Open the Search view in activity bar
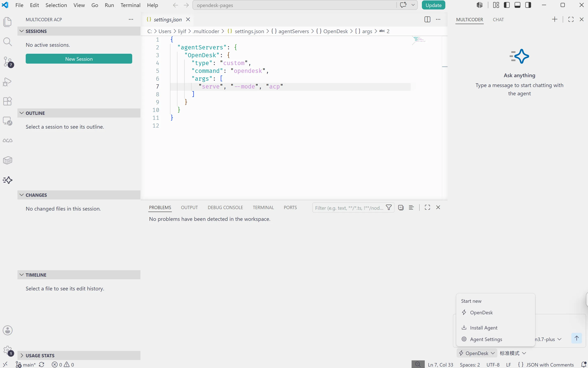The height and width of the screenshot is (368, 588). 8,42
